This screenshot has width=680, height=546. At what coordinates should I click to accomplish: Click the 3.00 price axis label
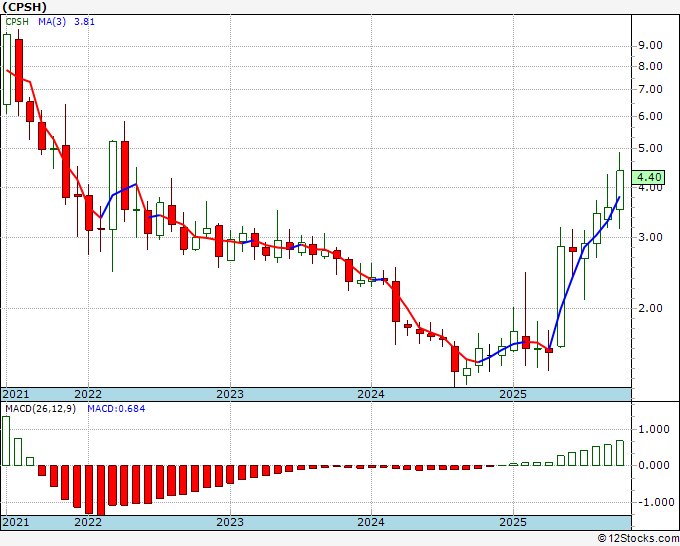[x=650, y=237]
